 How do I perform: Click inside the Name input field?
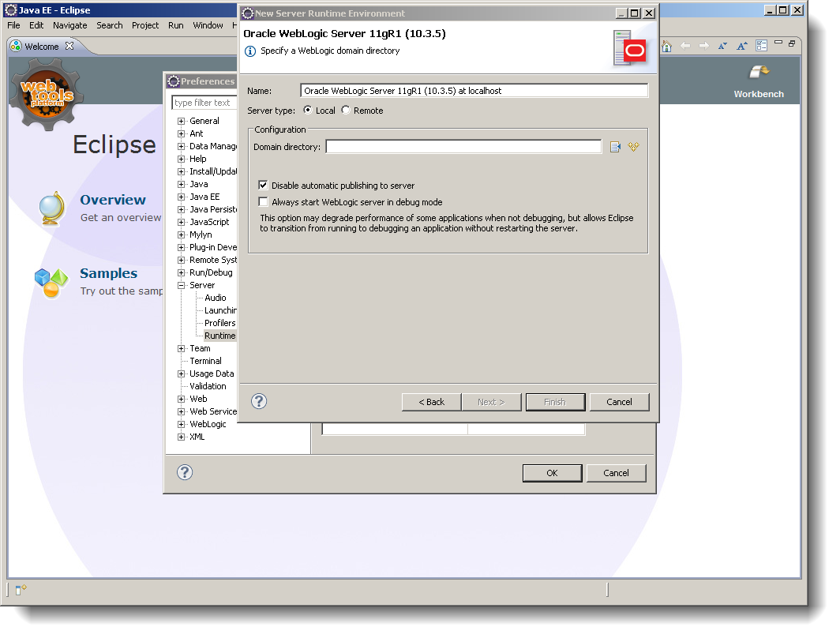473,90
